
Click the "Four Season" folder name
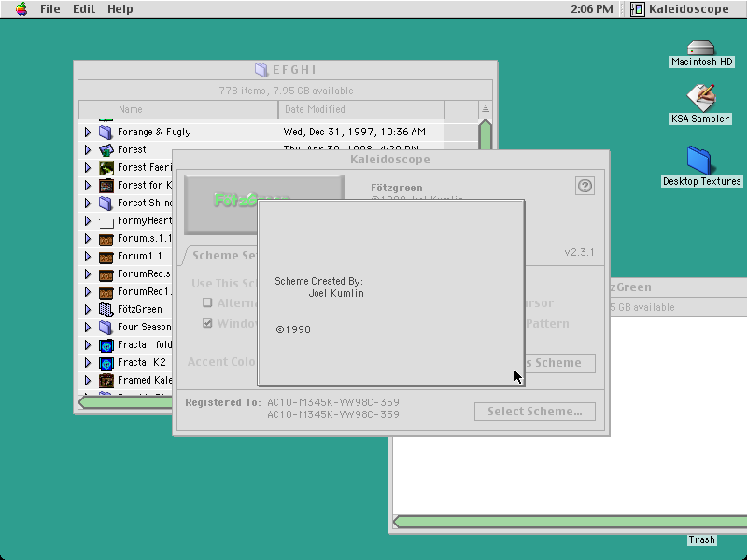point(145,328)
